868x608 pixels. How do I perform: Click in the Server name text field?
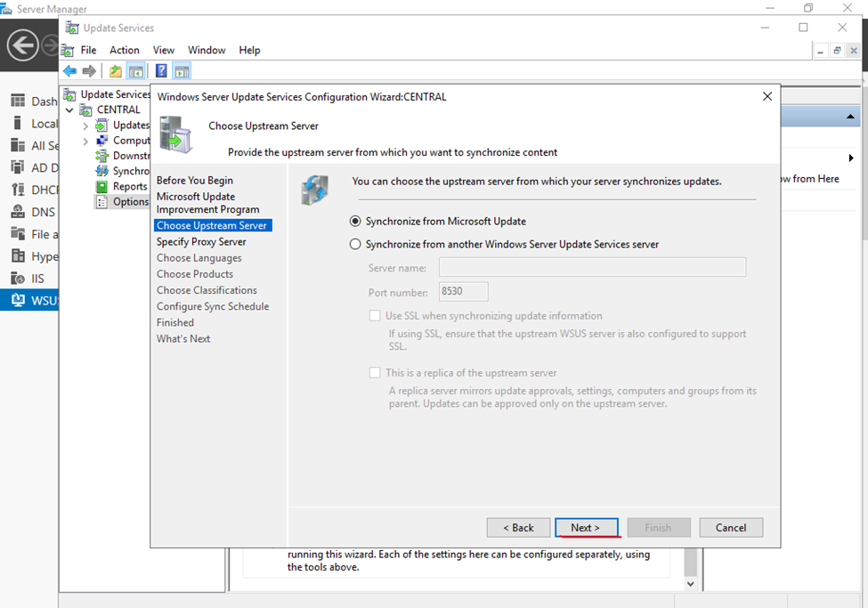(592, 267)
